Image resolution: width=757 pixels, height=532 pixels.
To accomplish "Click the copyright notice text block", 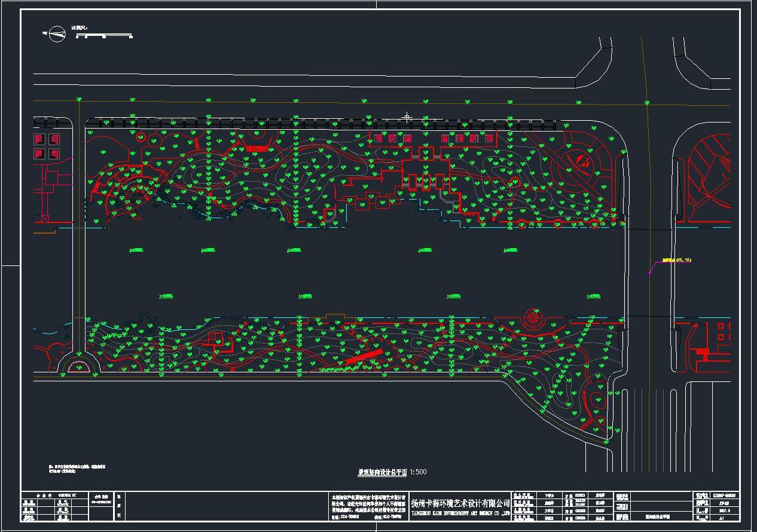I will 369,503.
